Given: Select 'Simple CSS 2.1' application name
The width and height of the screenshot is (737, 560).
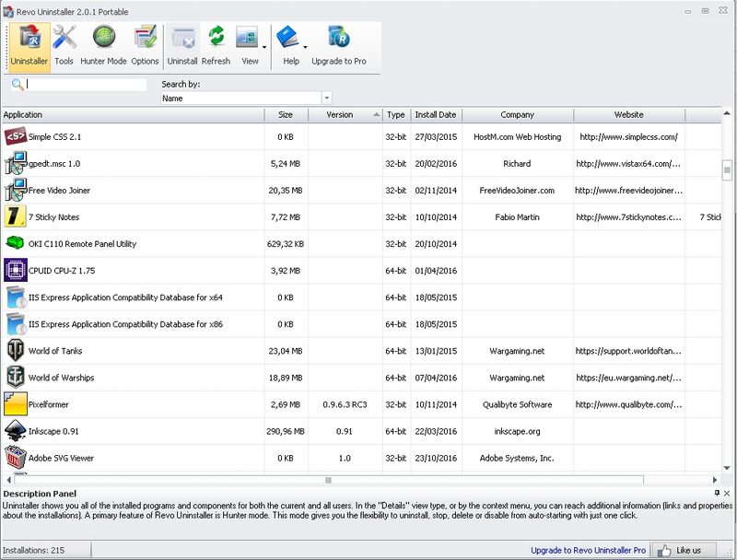Looking at the screenshot, I should (54, 136).
